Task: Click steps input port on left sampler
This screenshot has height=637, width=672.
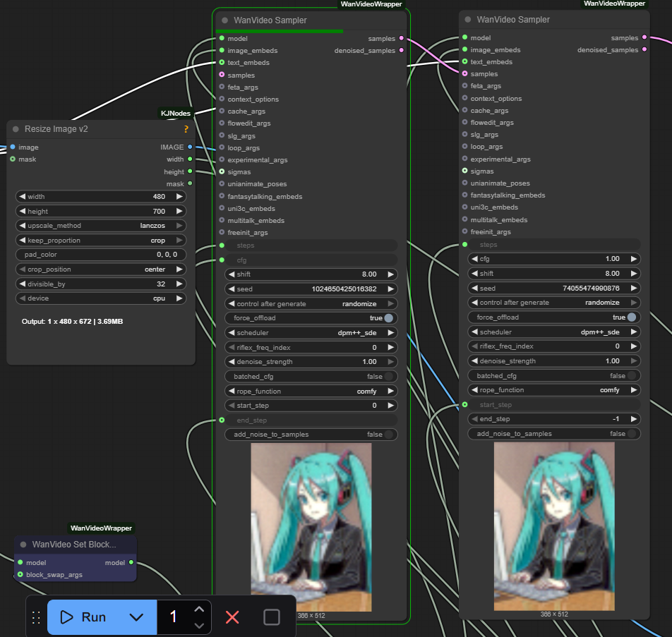Action: 222,245
